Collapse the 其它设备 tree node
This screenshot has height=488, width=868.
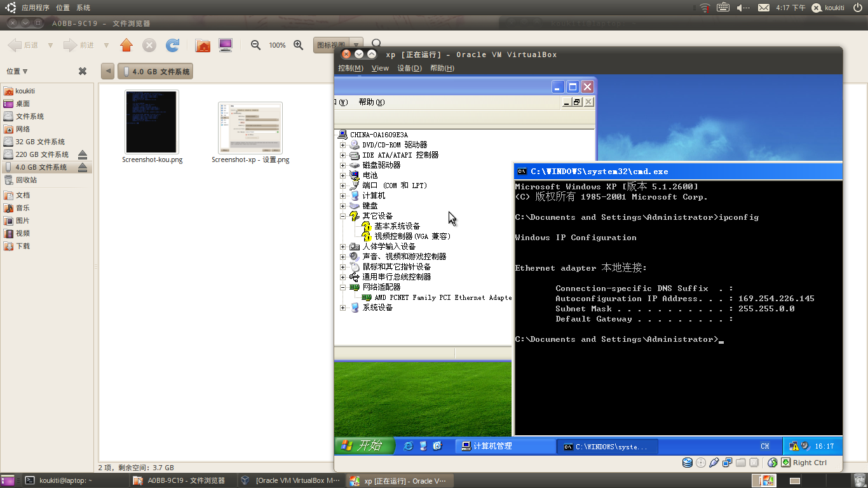pos(343,216)
